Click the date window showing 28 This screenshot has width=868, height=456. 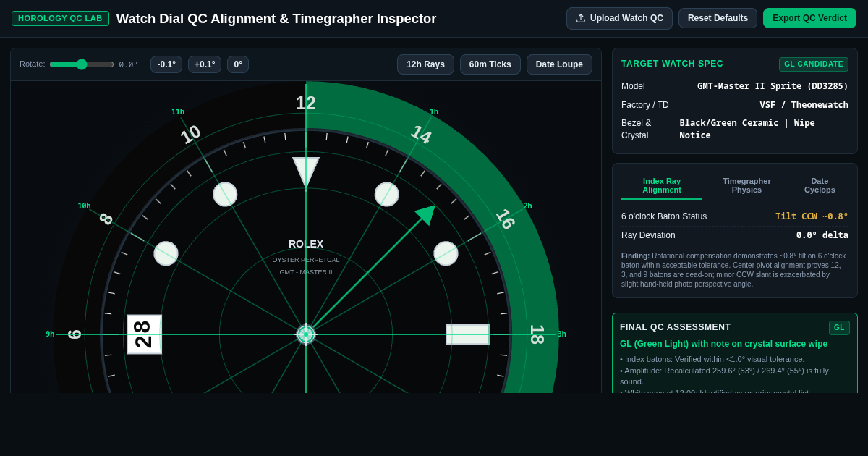point(144,334)
